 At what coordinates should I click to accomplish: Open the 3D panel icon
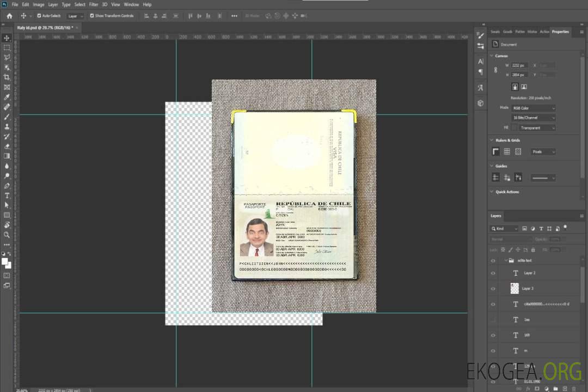pos(481,103)
